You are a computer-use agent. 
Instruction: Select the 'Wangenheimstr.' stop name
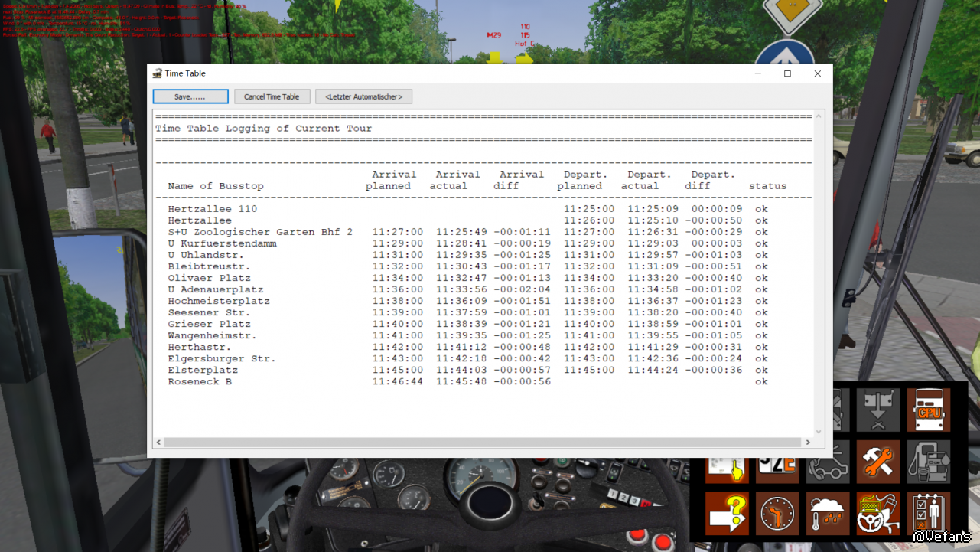click(x=212, y=335)
